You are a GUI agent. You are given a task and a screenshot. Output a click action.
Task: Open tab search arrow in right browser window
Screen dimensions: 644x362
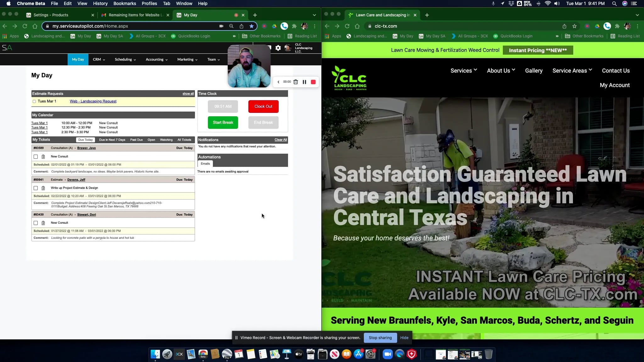click(x=637, y=15)
